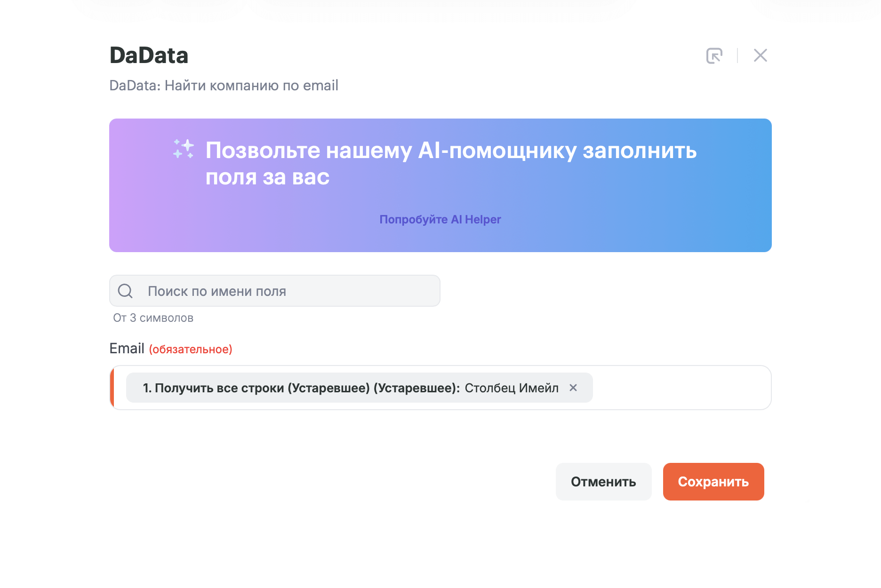This screenshot has width=881, height=588.
Task: Click the DaData dialog title
Action: 149,56
